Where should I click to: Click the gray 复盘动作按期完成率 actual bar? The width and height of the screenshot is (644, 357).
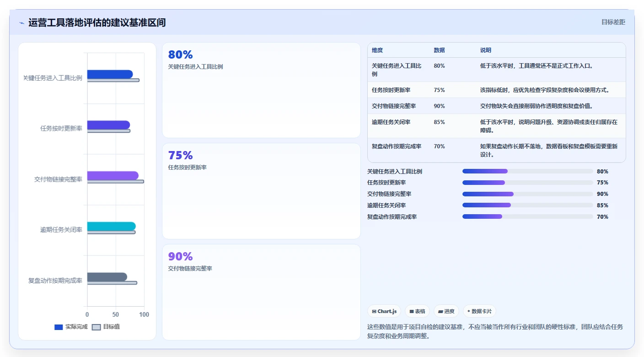107,277
